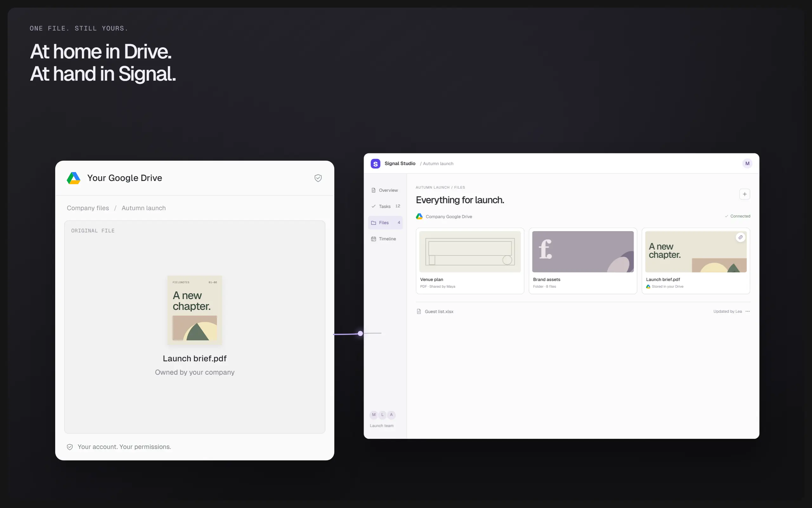Screen dimensions: 812x508
Task: Click the Your Google Drive title
Action: 124,178
